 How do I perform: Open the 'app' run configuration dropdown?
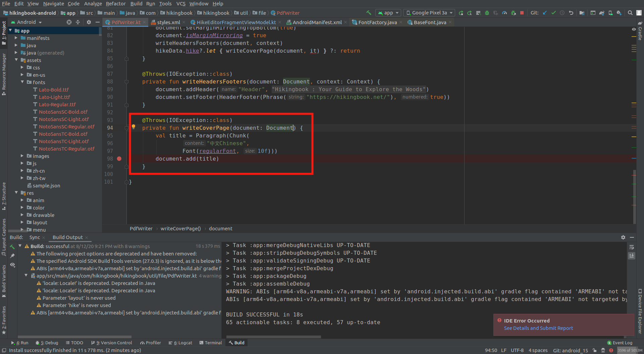coord(388,13)
